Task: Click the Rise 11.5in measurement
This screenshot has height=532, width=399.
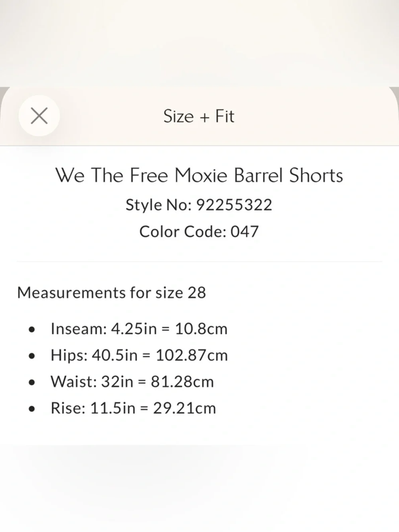Action: click(x=133, y=408)
